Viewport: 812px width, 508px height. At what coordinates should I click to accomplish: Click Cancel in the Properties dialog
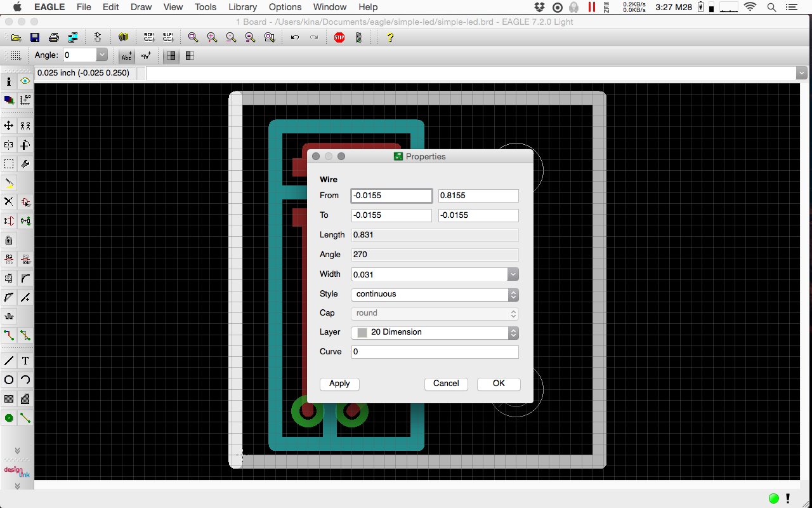click(x=446, y=384)
